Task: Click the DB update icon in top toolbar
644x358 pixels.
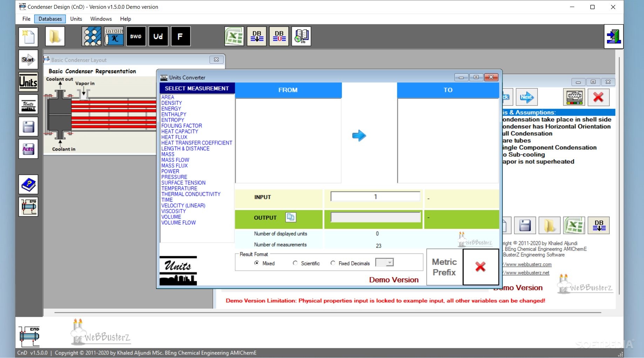Action: [x=279, y=36]
